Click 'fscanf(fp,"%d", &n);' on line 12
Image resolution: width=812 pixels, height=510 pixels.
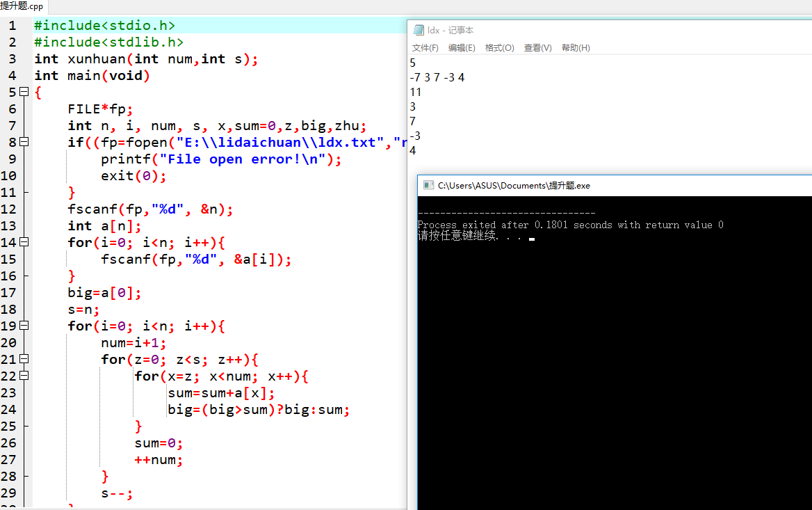click(x=150, y=209)
